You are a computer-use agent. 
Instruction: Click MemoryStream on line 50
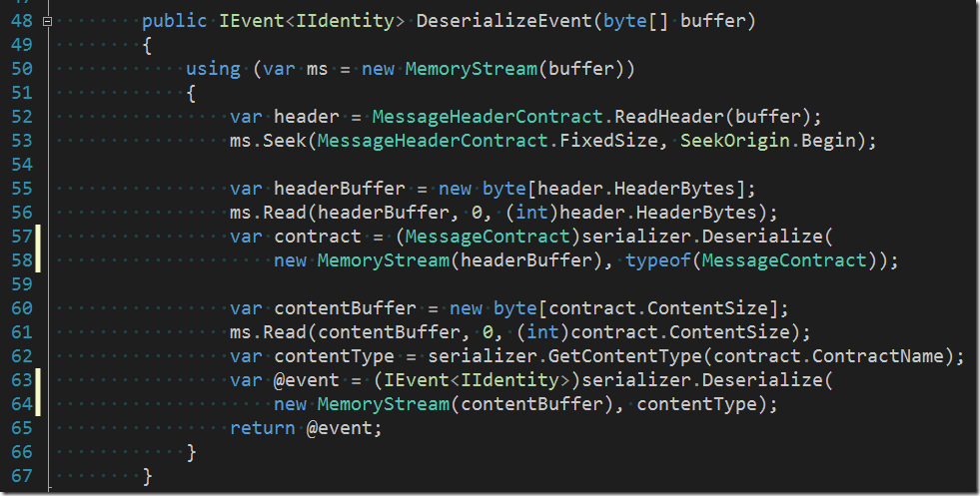(x=472, y=69)
